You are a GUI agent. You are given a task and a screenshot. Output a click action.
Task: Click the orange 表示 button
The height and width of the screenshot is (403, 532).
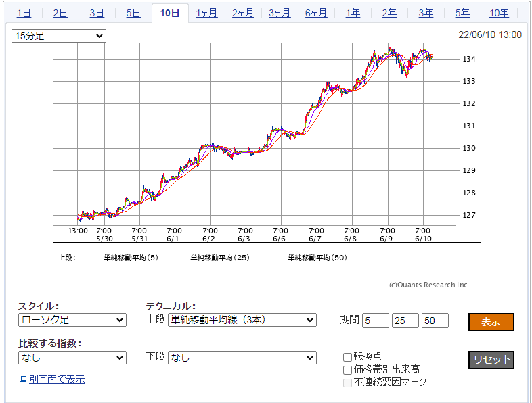[x=491, y=322]
